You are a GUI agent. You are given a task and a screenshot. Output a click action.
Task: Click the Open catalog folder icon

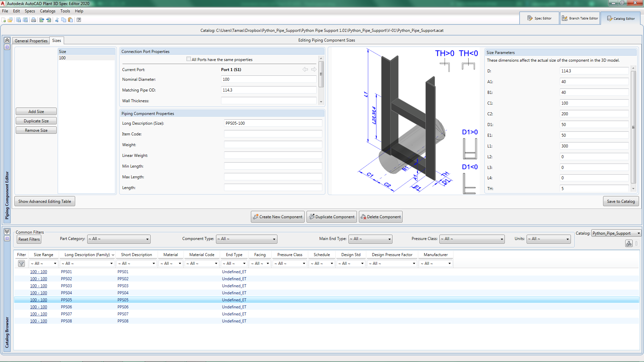tap(10, 20)
